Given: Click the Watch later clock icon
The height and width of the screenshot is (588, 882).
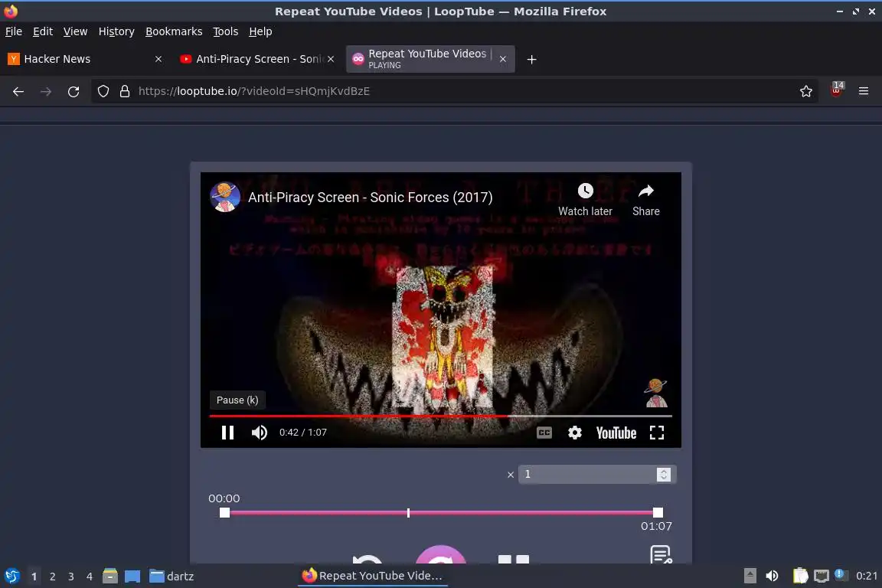Looking at the screenshot, I should pos(585,191).
